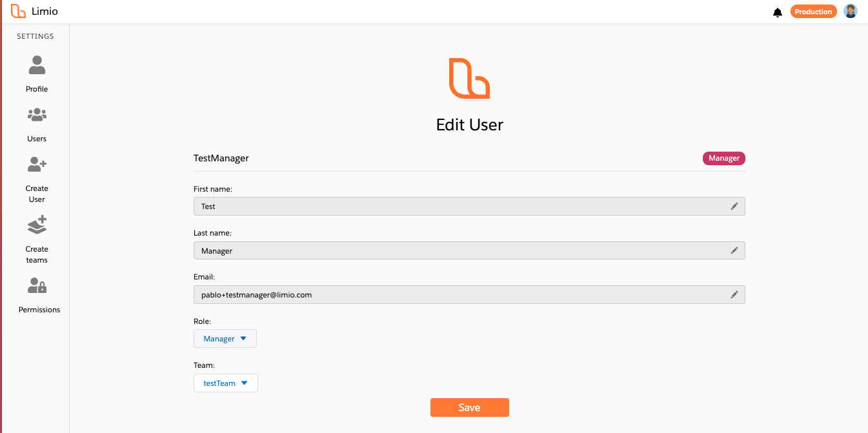Screen dimensions: 868x433
Task: Click the "Email:" label
Action: pos(204,277)
